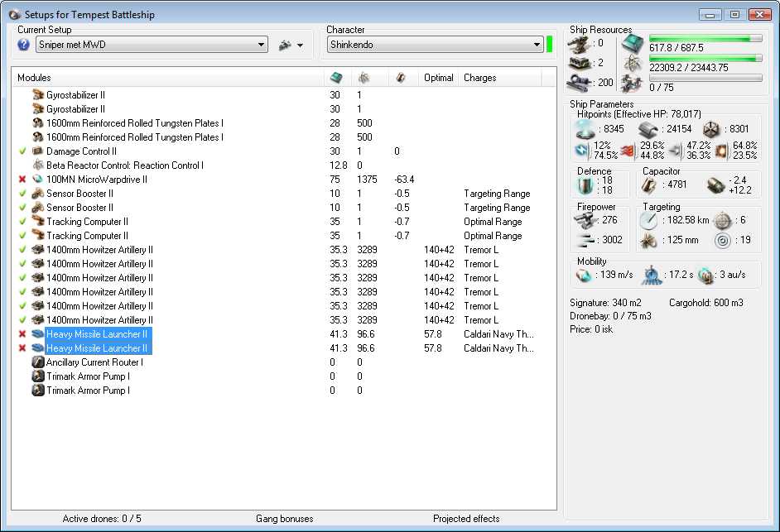
Task: Open the Character dropdown showing Shinkendo
Action: (x=434, y=45)
